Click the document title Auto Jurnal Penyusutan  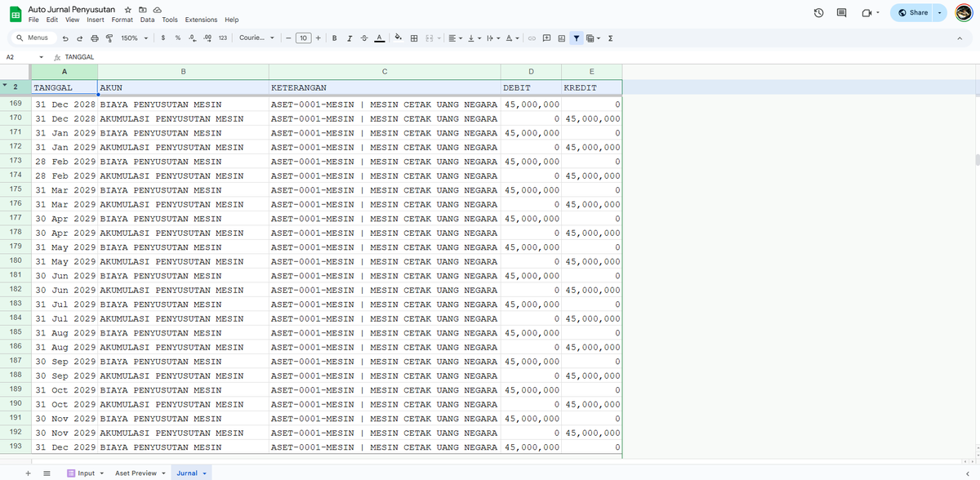coord(71,9)
